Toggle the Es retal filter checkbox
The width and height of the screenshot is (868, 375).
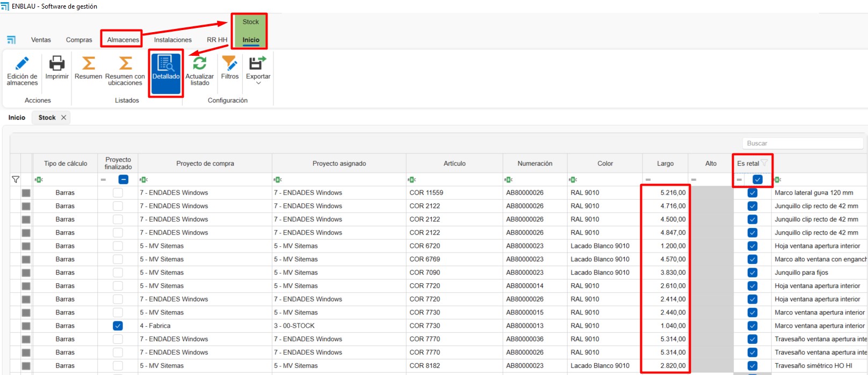(757, 180)
